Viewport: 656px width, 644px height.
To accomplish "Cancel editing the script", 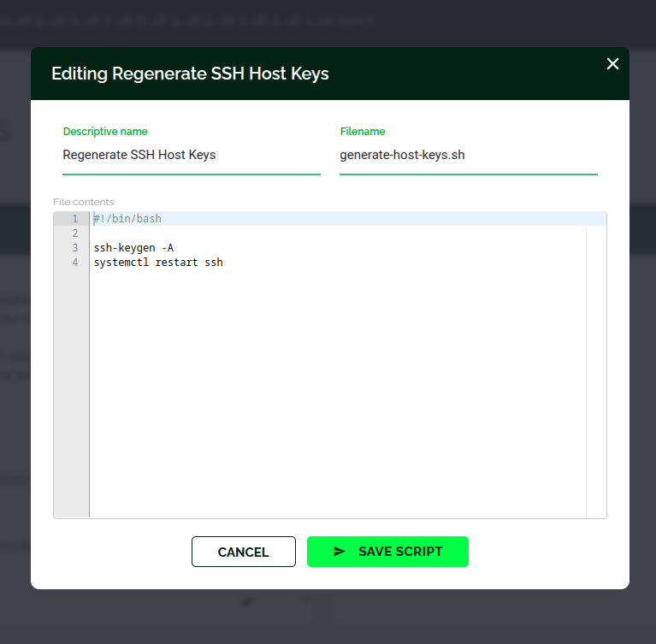I will 243,552.
